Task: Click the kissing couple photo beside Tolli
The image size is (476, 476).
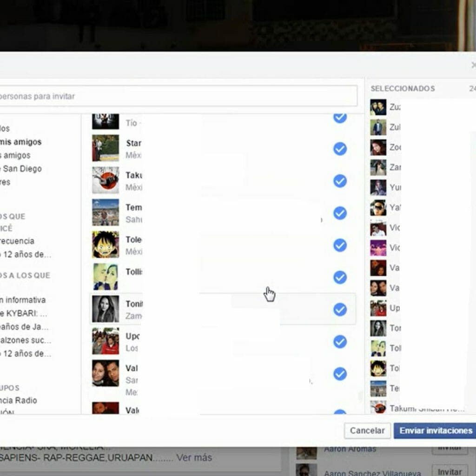Action: [106, 277]
